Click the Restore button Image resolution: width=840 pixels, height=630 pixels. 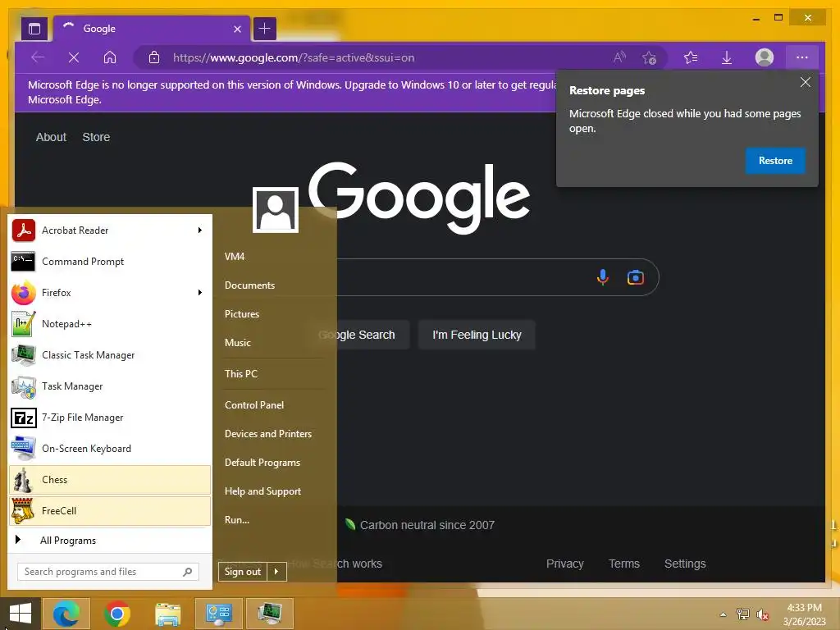775,161
